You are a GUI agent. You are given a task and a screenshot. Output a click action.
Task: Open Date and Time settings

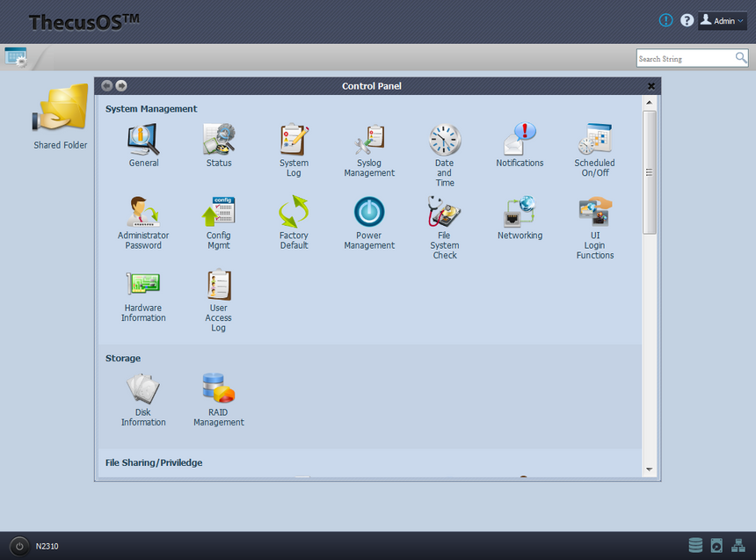pyautogui.click(x=445, y=140)
